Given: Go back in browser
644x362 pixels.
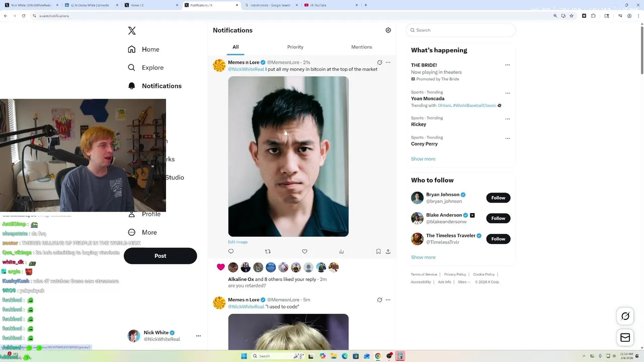Looking at the screenshot, I should tap(6, 16).
